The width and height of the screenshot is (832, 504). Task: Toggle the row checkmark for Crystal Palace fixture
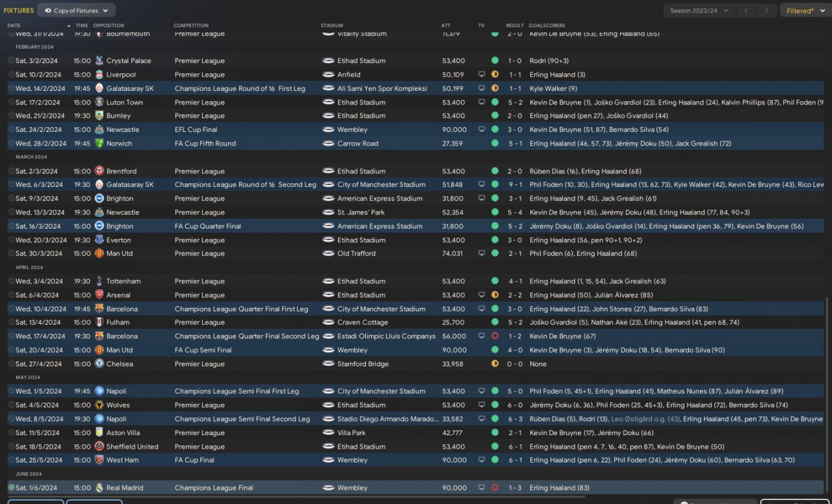click(11, 61)
